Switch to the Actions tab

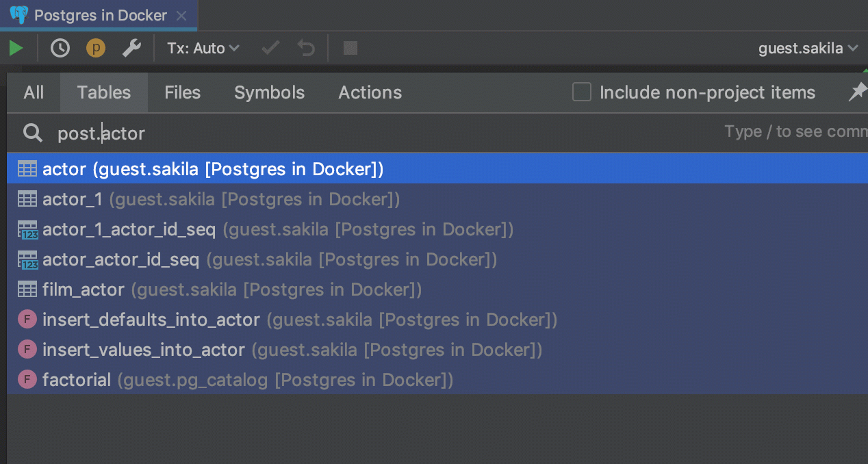(x=370, y=92)
